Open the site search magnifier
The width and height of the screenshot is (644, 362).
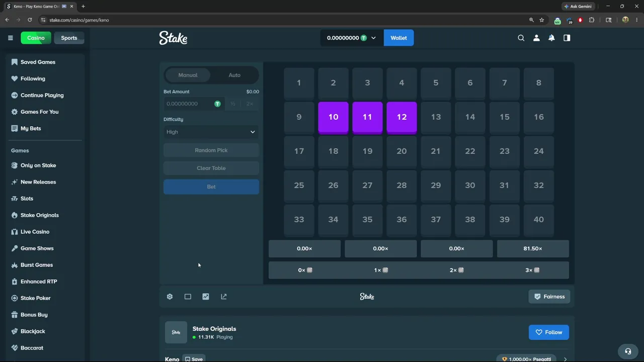pos(521,38)
